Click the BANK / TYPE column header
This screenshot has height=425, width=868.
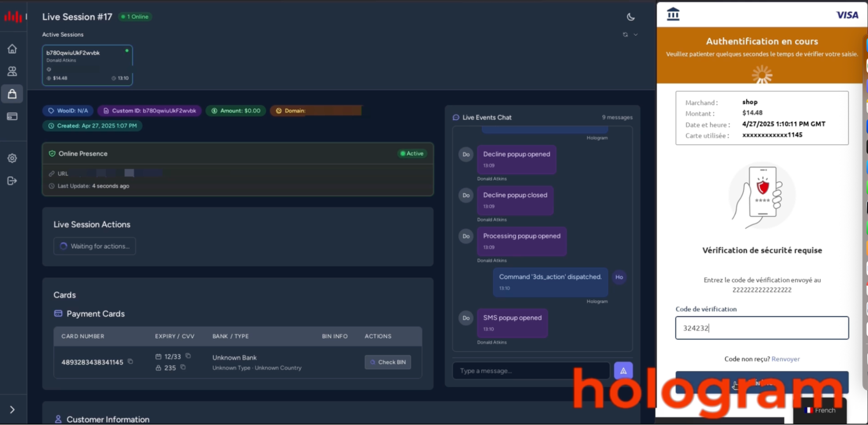pos(231,336)
